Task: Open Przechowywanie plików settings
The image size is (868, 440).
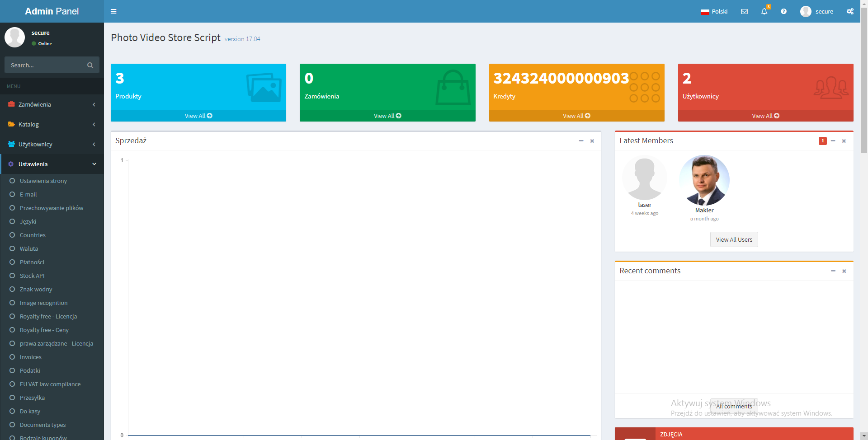Action: (x=52, y=208)
